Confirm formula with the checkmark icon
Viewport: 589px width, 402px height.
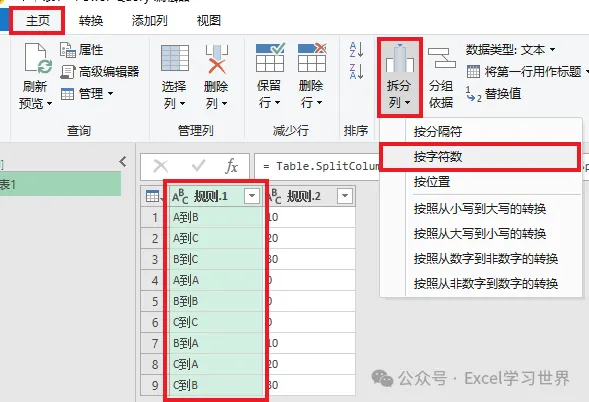(x=198, y=166)
